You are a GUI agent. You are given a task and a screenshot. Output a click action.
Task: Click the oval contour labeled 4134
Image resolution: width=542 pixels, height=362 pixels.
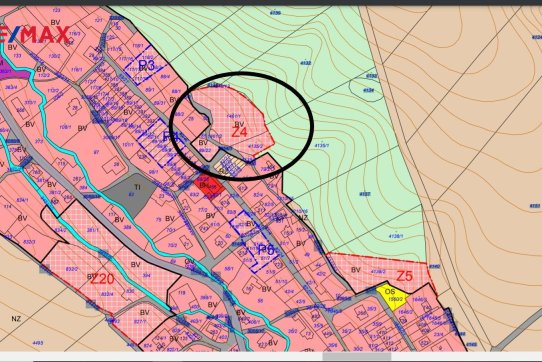click(367, 90)
